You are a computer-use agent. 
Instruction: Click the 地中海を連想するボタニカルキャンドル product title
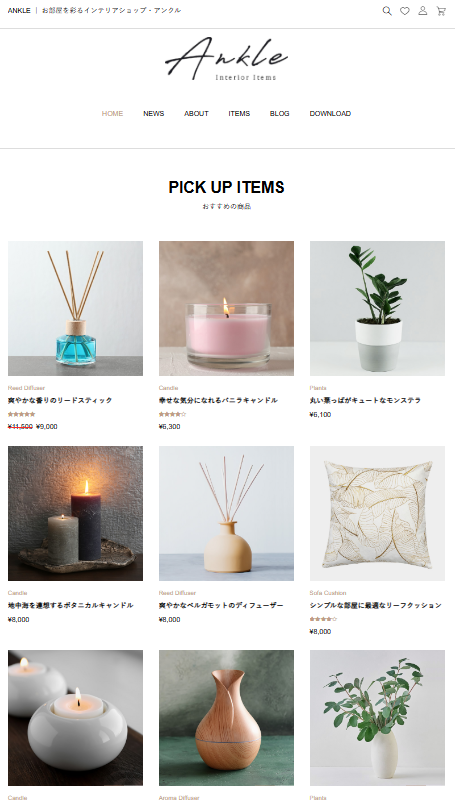coord(71,605)
